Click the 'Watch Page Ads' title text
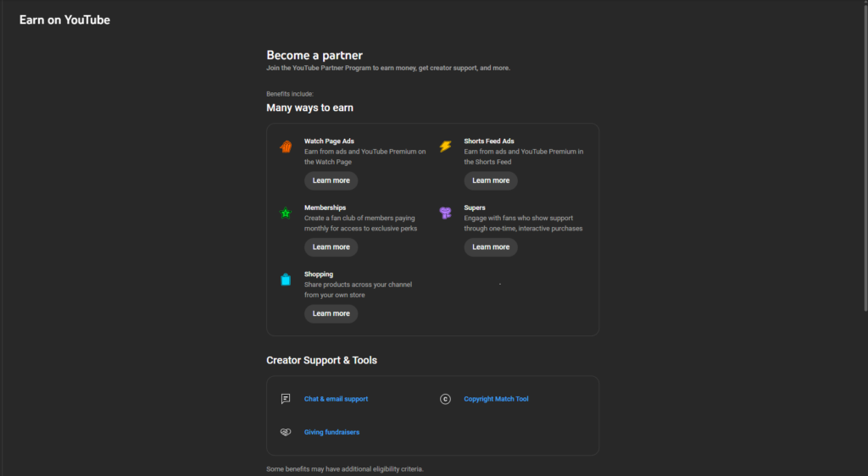The height and width of the screenshot is (476, 868). pyautogui.click(x=329, y=141)
